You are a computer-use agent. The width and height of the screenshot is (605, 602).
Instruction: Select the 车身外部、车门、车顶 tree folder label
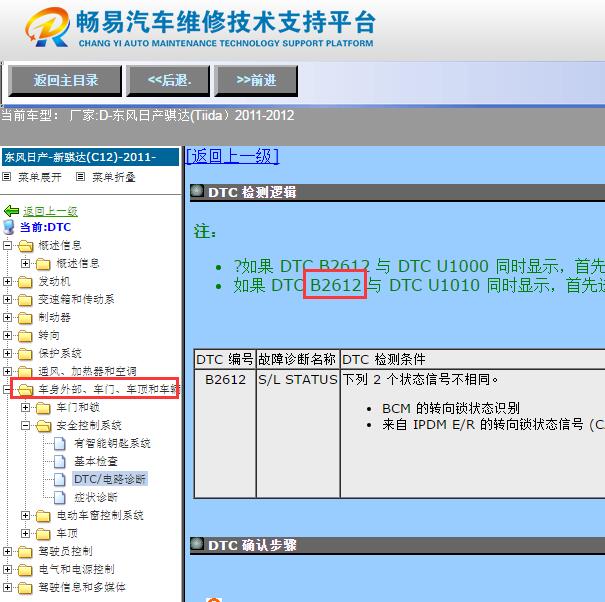[109, 389]
